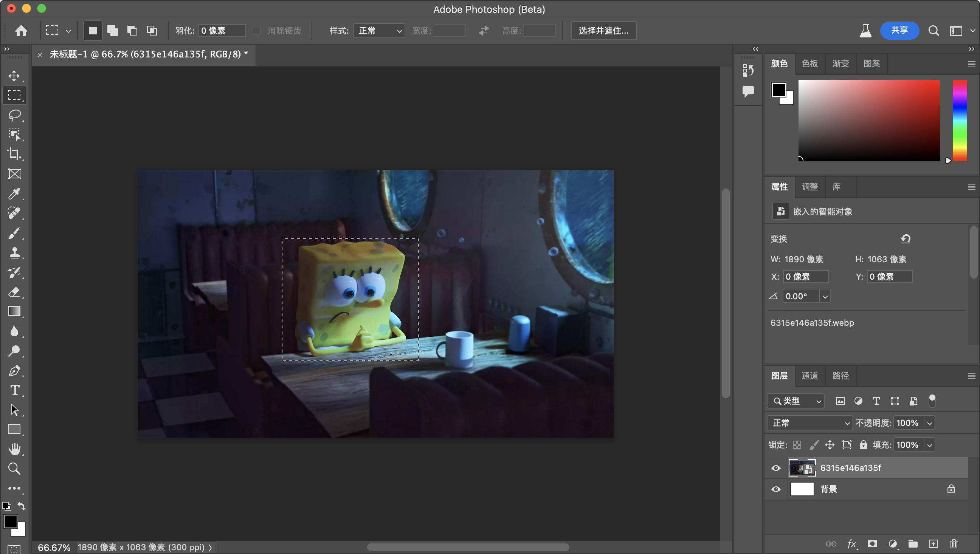
Task: Select the Eyedropper tool
Action: click(x=14, y=193)
